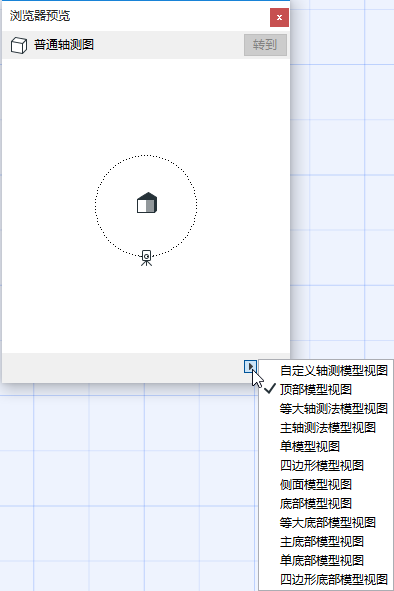The image size is (394, 591).
Task: Pick 单底部模型视图 option
Action: click(x=326, y=560)
